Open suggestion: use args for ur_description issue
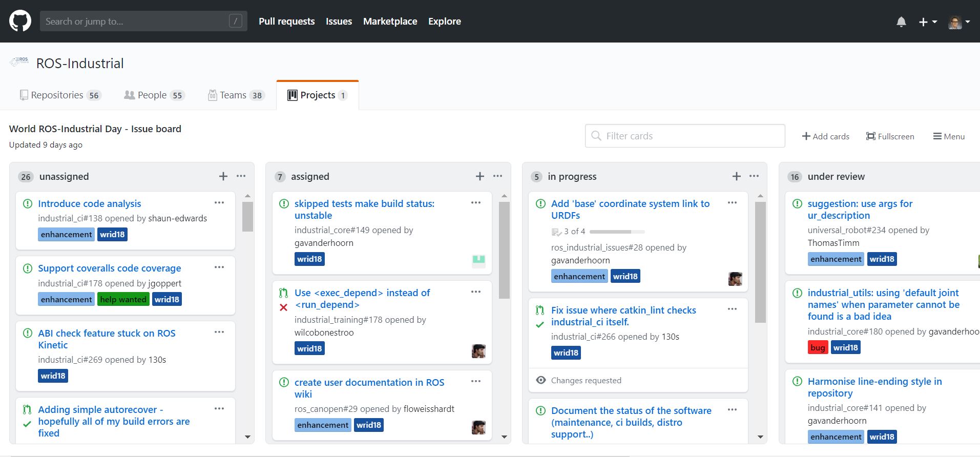This screenshot has height=457, width=980. click(860, 209)
